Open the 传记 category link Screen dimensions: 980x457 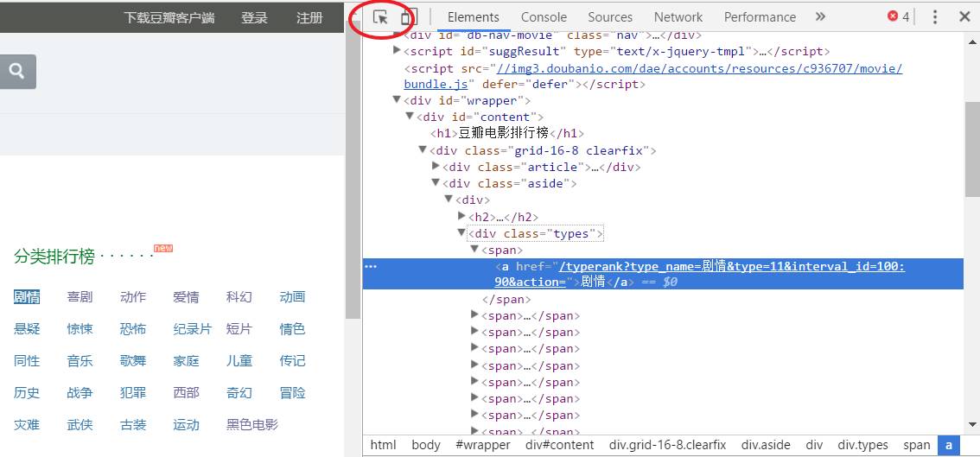tap(292, 361)
